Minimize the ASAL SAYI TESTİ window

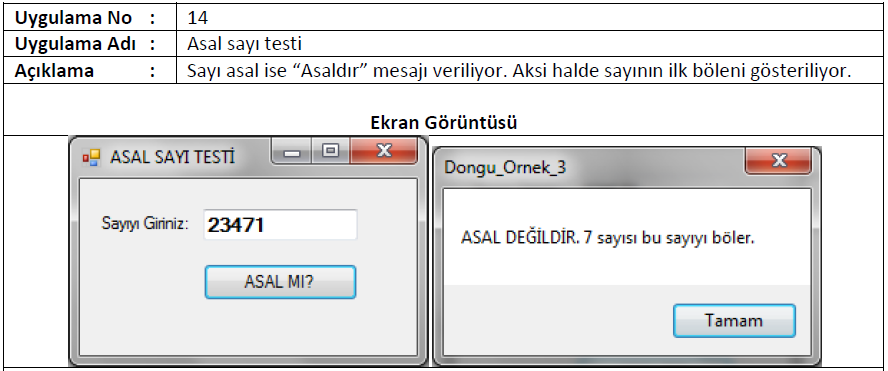coord(292,152)
